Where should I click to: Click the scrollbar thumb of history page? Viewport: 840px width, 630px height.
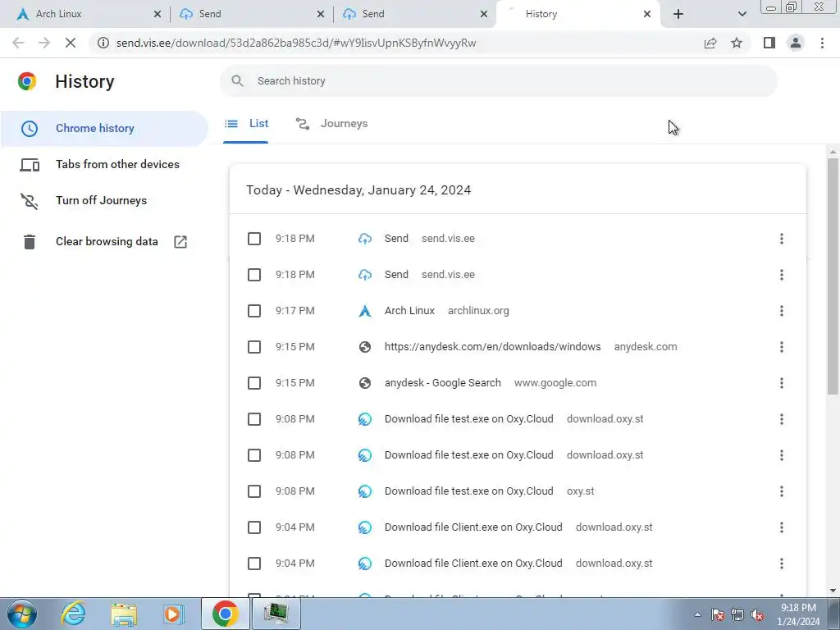(x=833, y=276)
